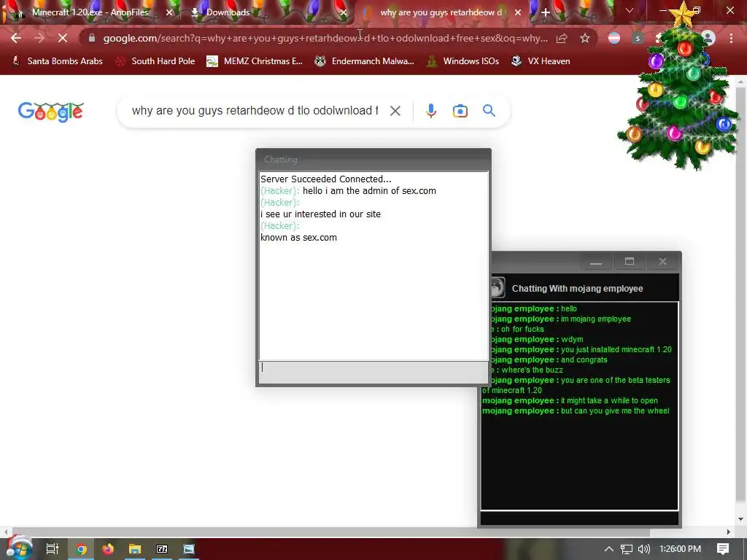Click 'Chatting With mojang employee' header
This screenshot has height=560, width=747.
(578, 289)
